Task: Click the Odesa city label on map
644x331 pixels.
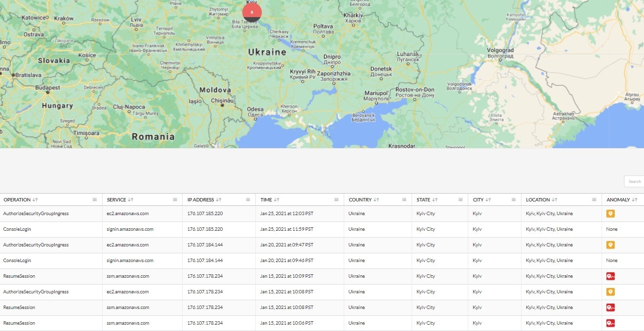Action: pos(255,110)
